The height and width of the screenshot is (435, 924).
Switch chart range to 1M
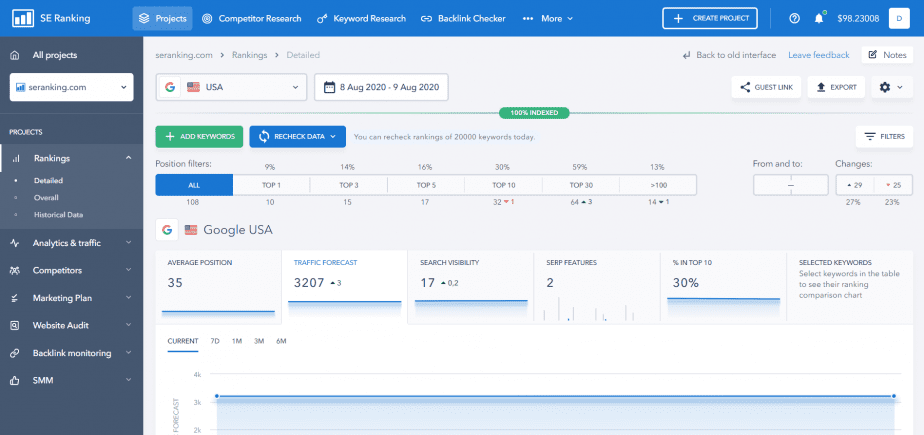237,341
